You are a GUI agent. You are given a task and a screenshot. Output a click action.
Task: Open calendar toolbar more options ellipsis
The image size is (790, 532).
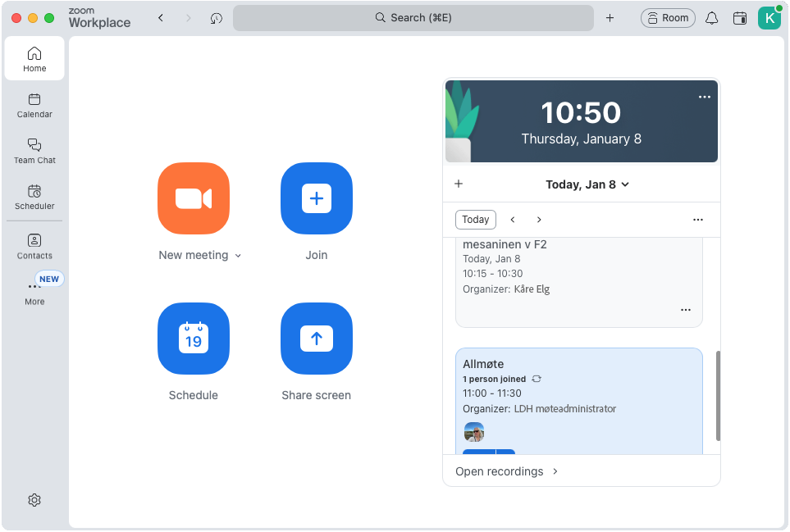coord(698,220)
